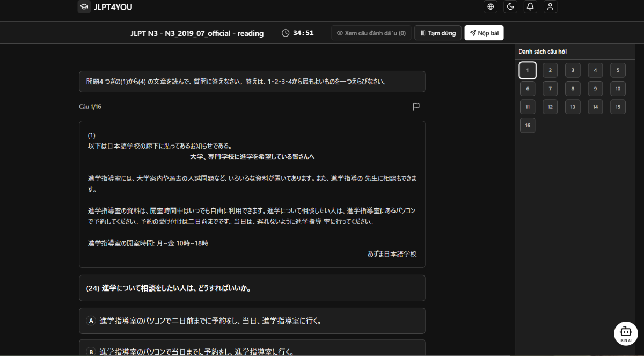Open the language selector globe icon
The image size is (644, 356).
490,6
